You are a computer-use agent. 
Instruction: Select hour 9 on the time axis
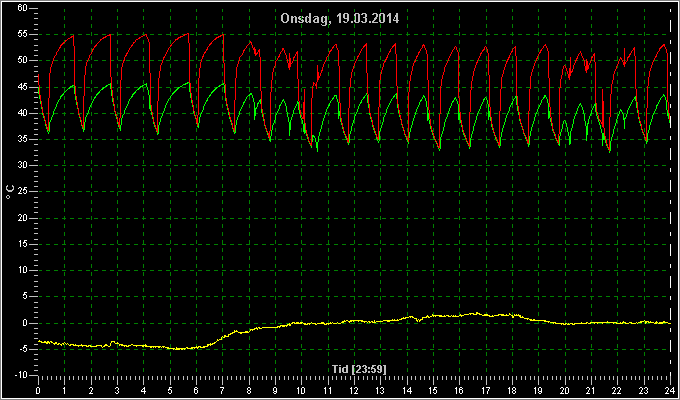pyautogui.click(x=275, y=390)
